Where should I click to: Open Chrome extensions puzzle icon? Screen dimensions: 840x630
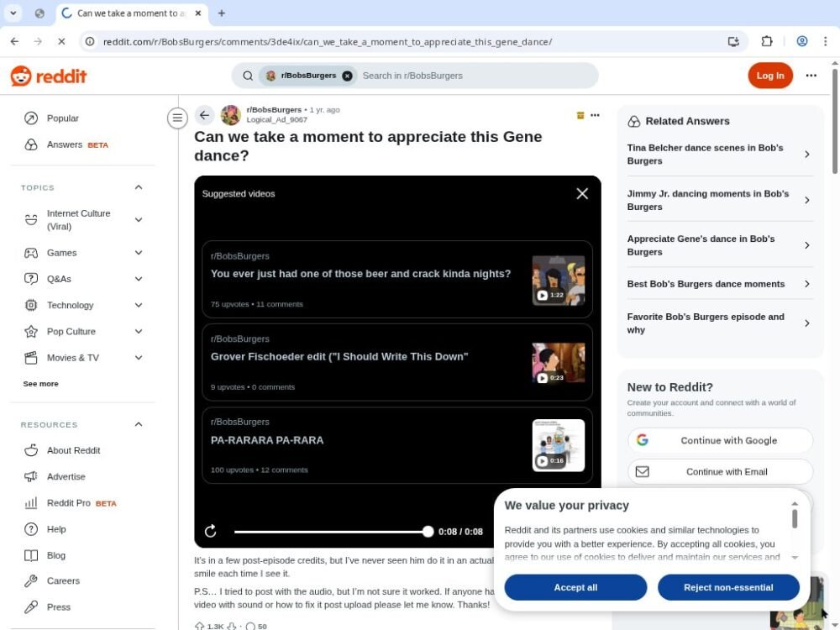click(x=766, y=41)
